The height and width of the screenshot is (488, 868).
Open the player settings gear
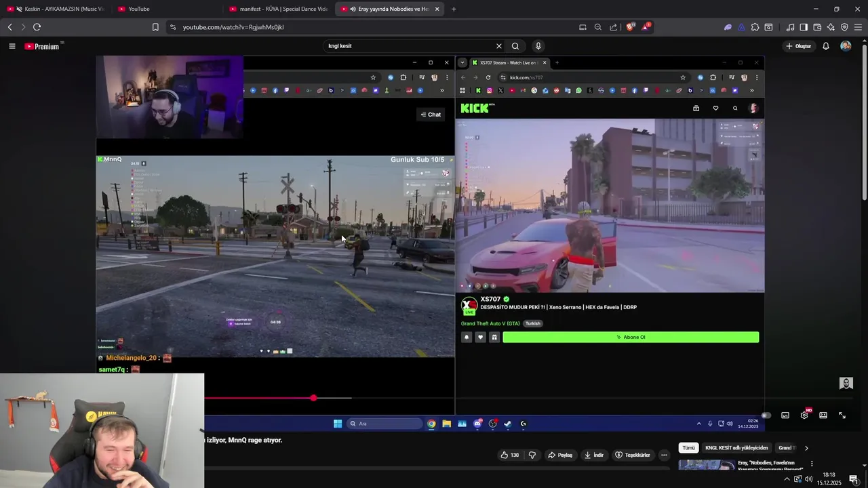(804, 415)
